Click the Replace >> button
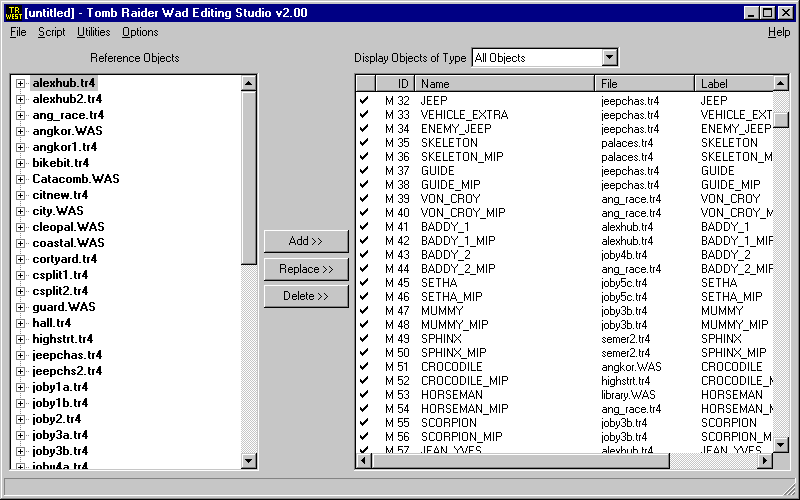 point(306,269)
